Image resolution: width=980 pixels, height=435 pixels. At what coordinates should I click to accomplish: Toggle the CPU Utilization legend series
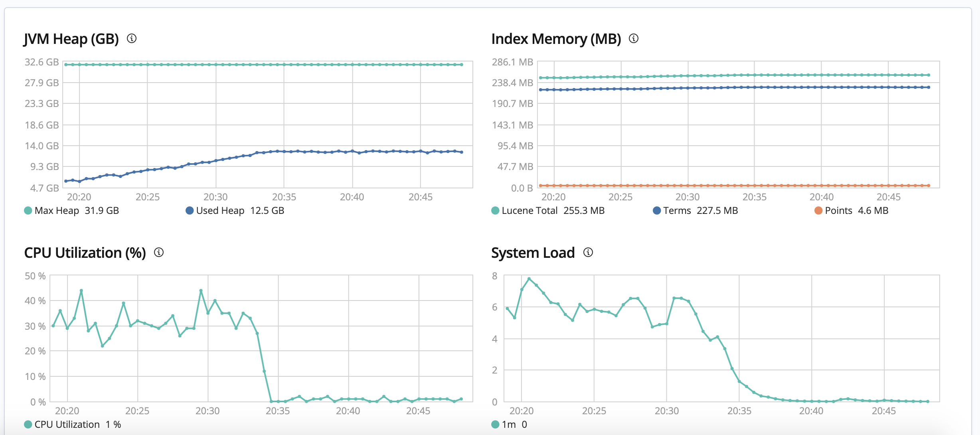click(73, 425)
